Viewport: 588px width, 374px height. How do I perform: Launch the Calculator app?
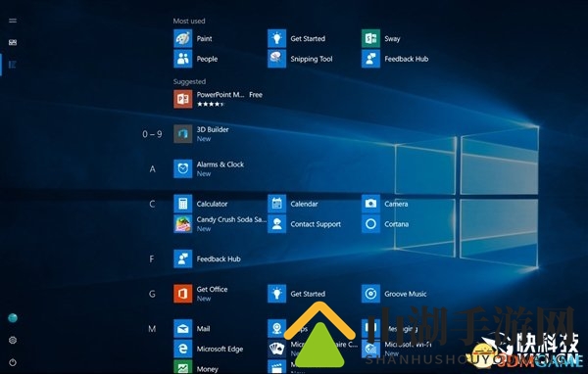[x=201, y=204]
